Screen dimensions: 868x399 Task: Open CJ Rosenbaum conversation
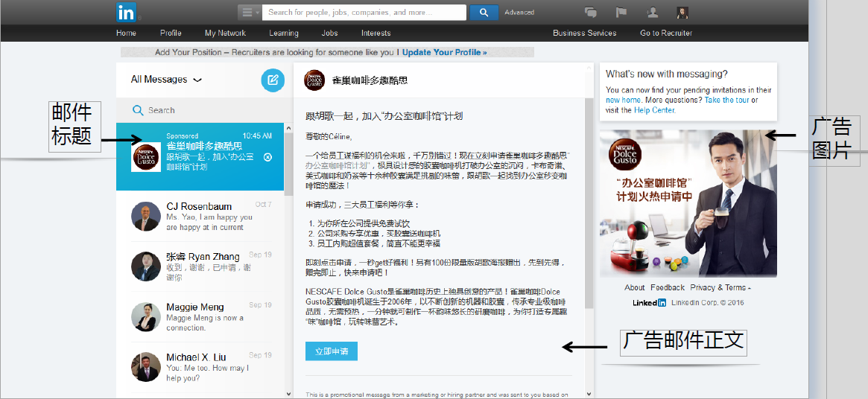(200, 216)
